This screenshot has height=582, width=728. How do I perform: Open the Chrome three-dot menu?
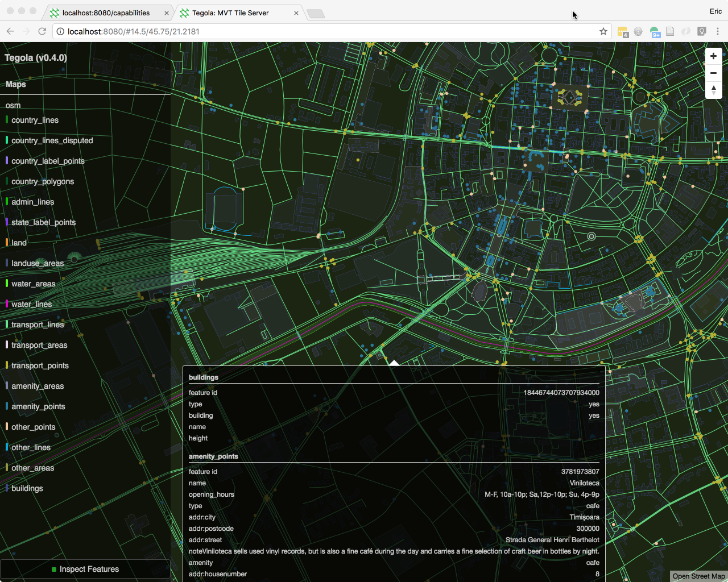click(718, 31)
